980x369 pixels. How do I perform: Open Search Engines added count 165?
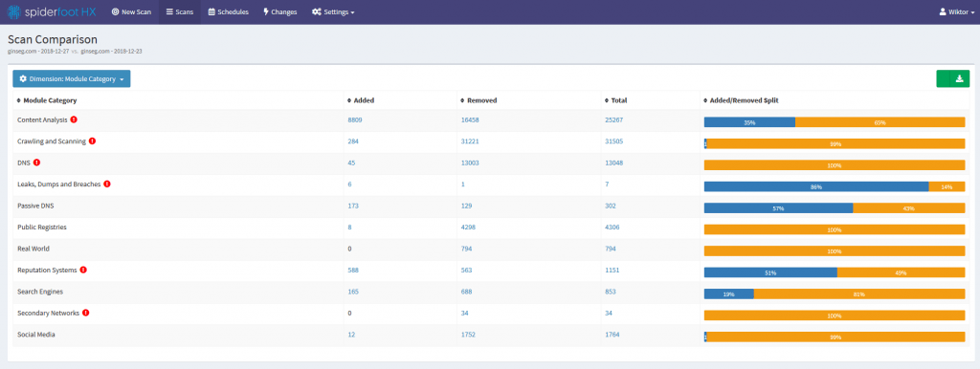353,292
